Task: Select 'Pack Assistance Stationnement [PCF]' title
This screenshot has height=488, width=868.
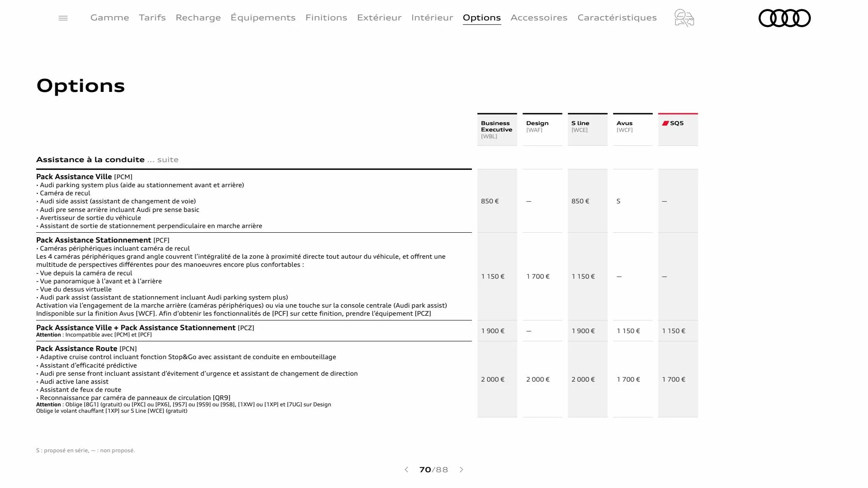Action: (103, 240)
